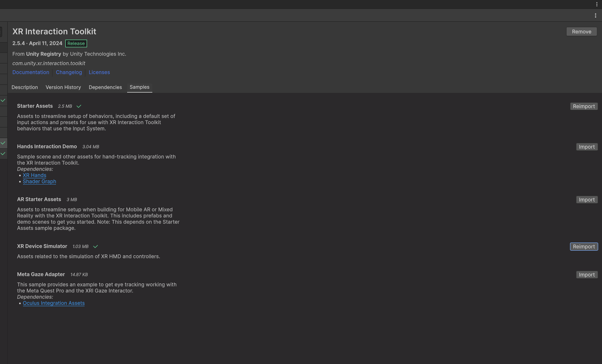Screen dimensions: 602x364
Task: Follow the Oculus Integration Assets link
Action: click(54, 303)
